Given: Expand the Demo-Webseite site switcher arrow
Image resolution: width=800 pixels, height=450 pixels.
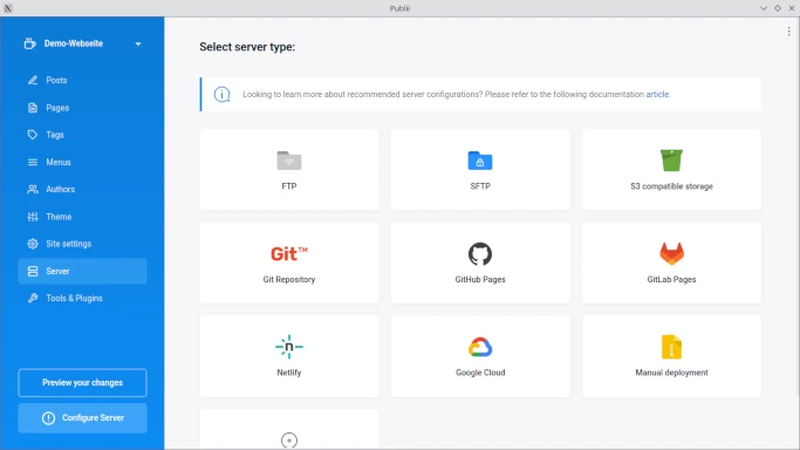Looking at the screenshot, I should tap(138, 44).
